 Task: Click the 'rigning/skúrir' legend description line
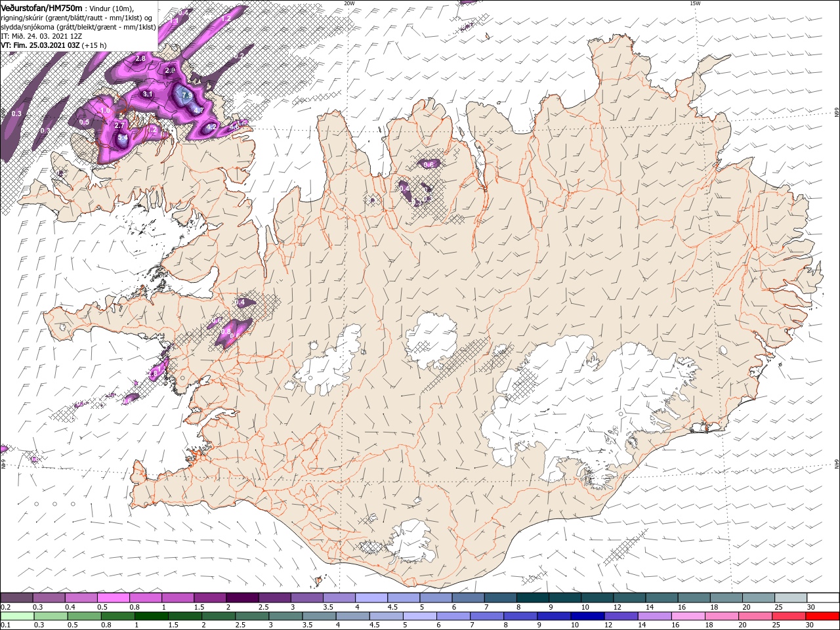tap(77, 18)
